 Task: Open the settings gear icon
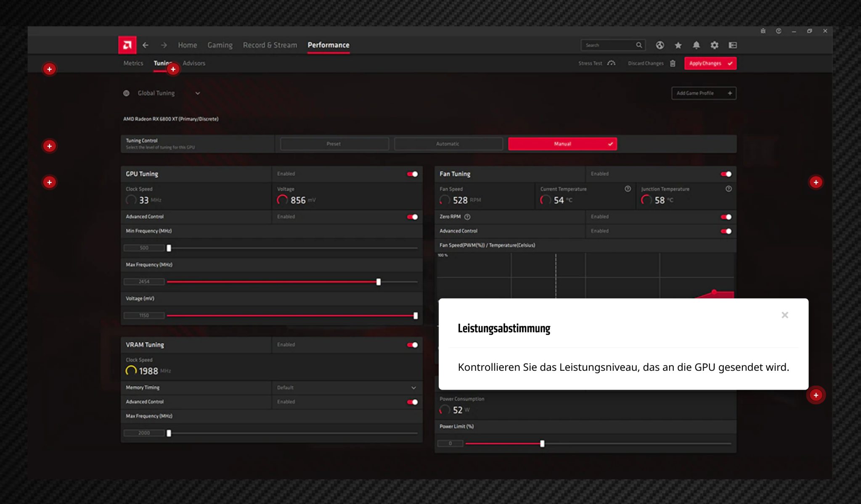714,45
